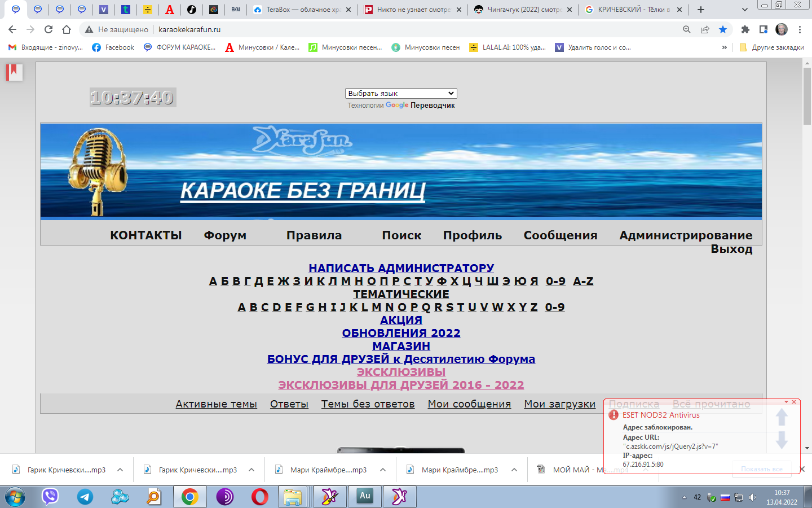Open the Cyrillic letter 'Ж' index link
The image size is (812, 508).
pos(284,281)
